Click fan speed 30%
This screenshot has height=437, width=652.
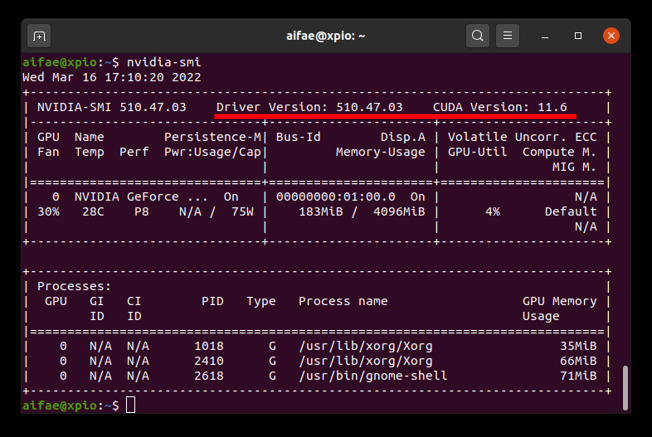point(49,212)
